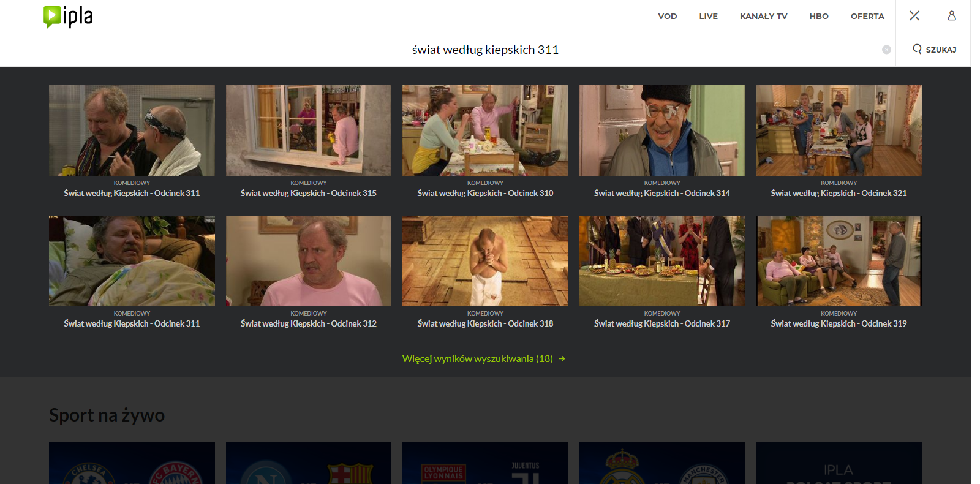This screenshot has height=484, width=980.
Task: Open the 'Świat według Kiepskich - Odcinek 321' title link
Action: [x=839, y=193]
